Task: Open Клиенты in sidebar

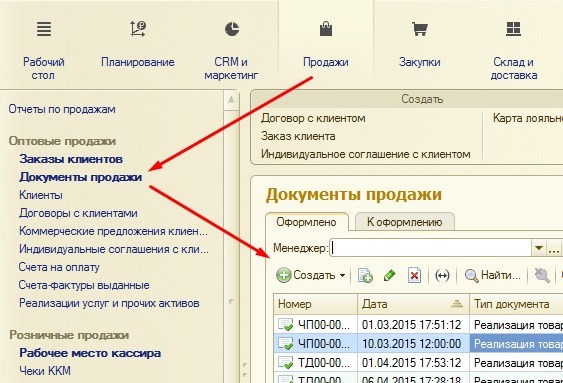Action: click(x=41, y=195)
